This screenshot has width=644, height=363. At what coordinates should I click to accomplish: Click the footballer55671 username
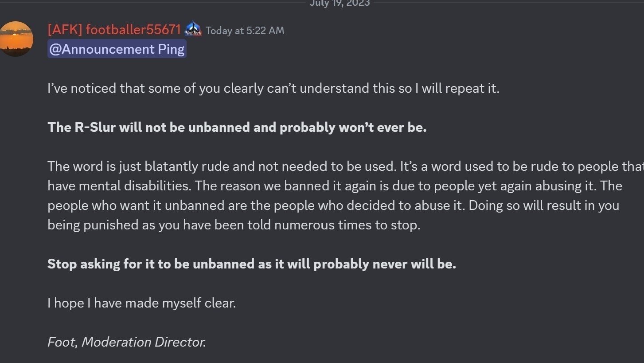click(x=133, y=30)
